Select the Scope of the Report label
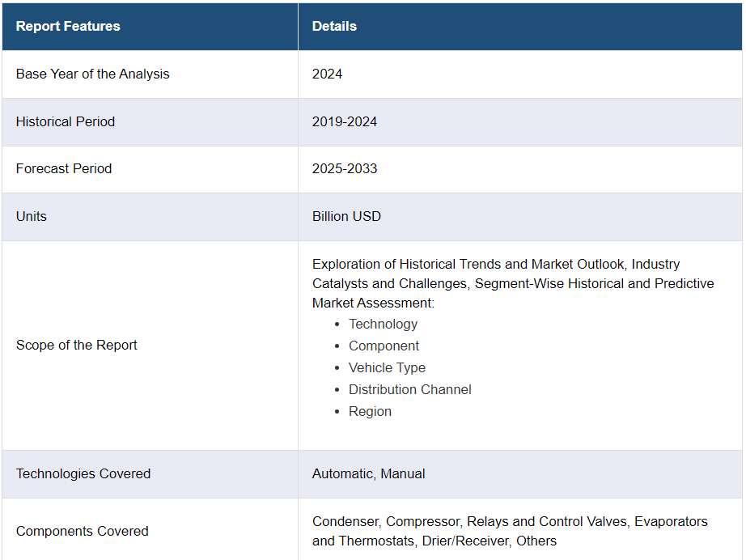The width and height of the screenshot is (746, 560). (x=77, y=345)
